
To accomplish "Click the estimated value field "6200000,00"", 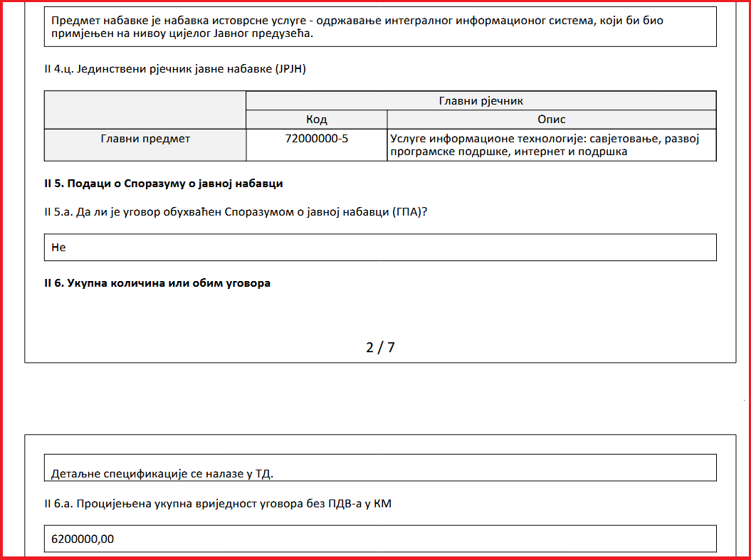I will point(380,539).
